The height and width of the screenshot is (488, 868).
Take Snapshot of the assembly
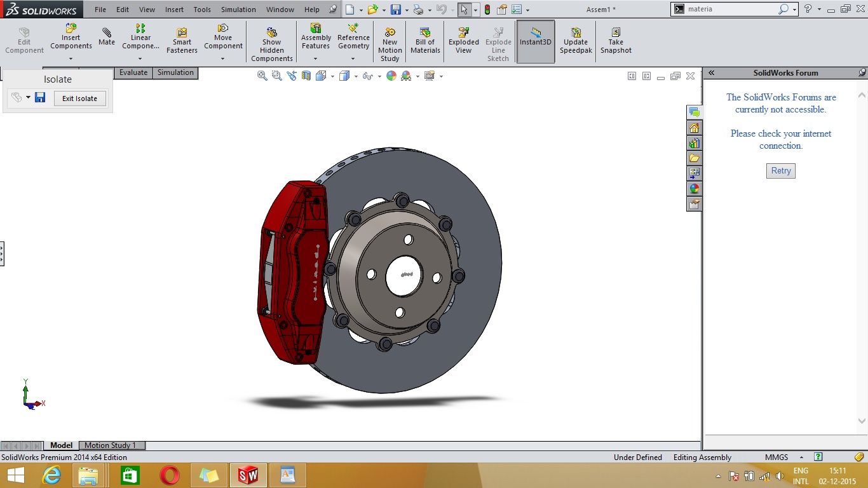click(616, 41)
